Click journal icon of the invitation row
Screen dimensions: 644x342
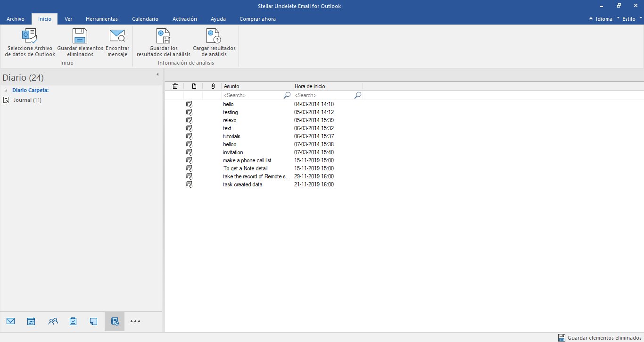pyautogui.click(x=189, y=152)
